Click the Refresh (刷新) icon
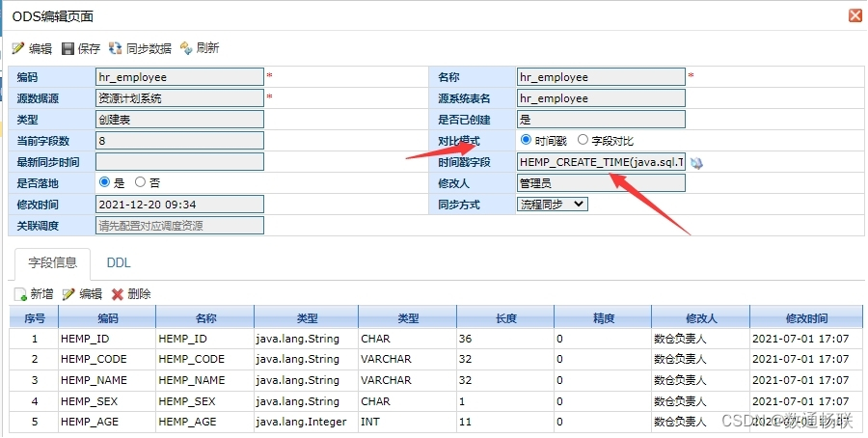This screenshot has width=868, height=438. click(x=186, y=48)
